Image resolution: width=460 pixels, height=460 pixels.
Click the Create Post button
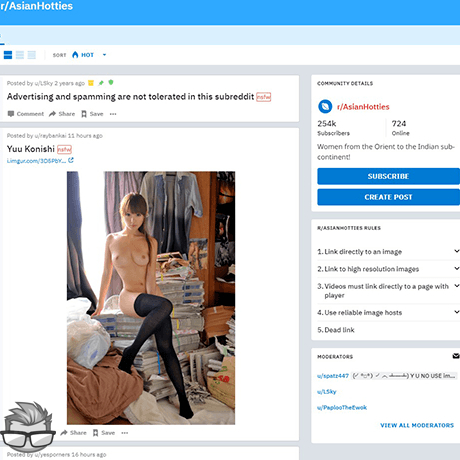click(x=388, y=197)
